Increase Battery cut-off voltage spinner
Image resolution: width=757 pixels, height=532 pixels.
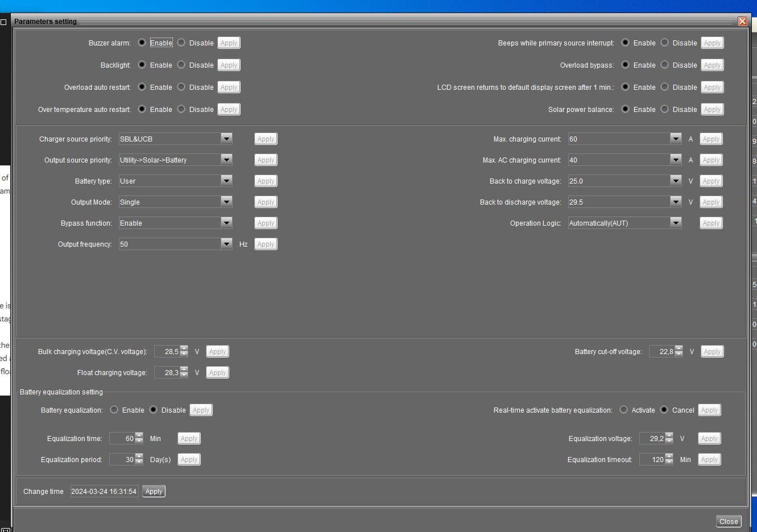(679, 349)
